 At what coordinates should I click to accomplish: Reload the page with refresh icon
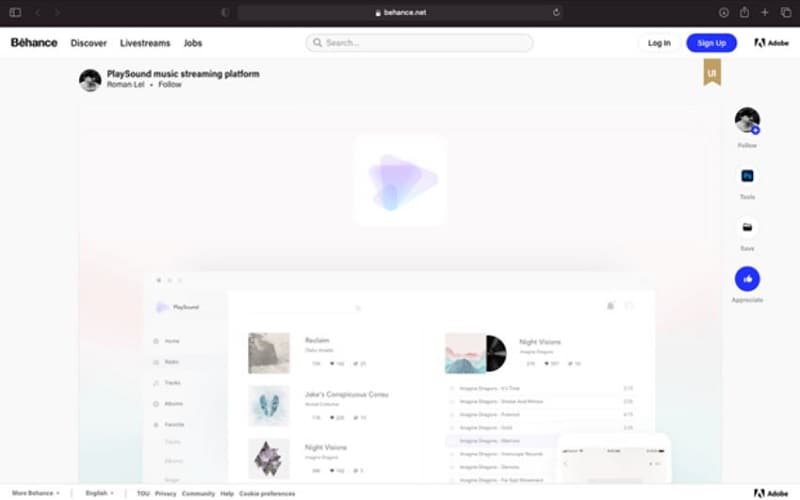(x=556, y=12)
